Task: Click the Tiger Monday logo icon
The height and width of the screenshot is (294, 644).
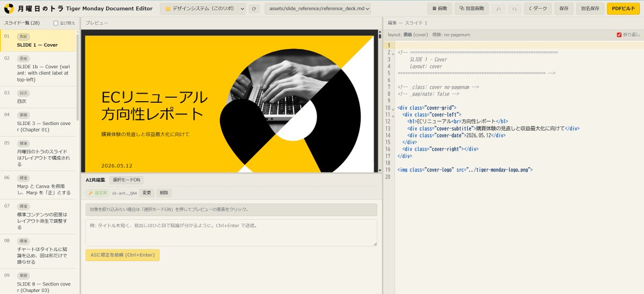Action: click(10, 9)
